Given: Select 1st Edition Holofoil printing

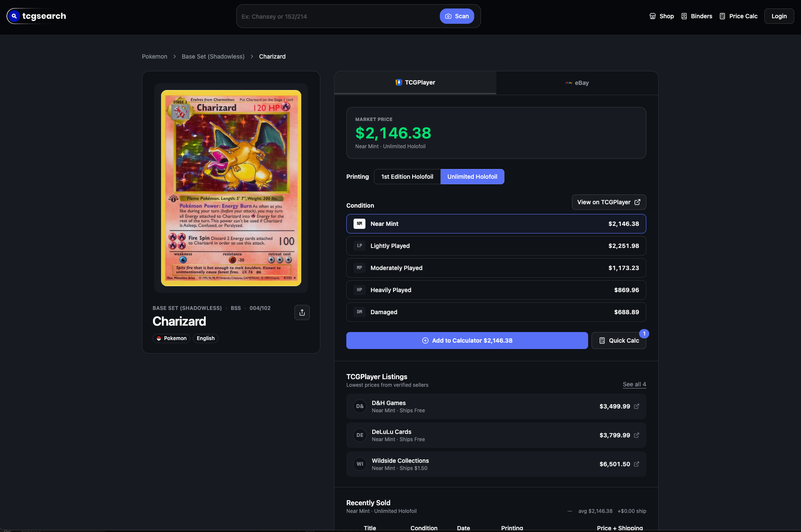Looking at the screenshot, I should coord(407,177).
